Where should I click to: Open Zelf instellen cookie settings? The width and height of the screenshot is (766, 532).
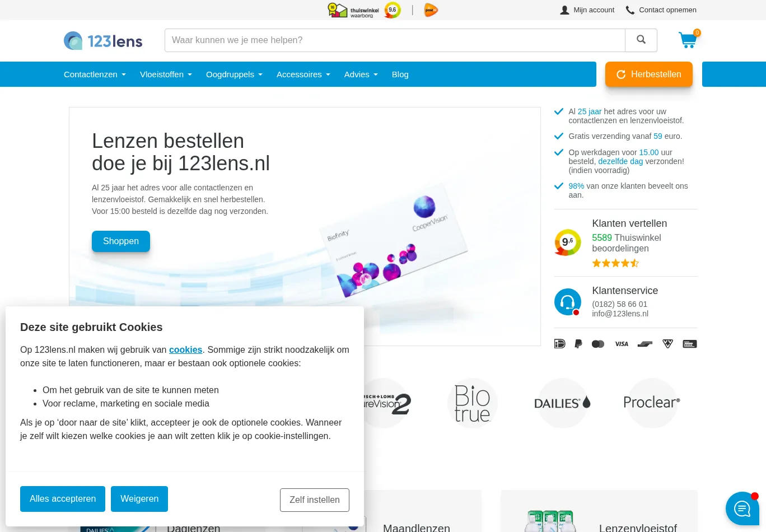pyautogui.click(x=315, y=500)
